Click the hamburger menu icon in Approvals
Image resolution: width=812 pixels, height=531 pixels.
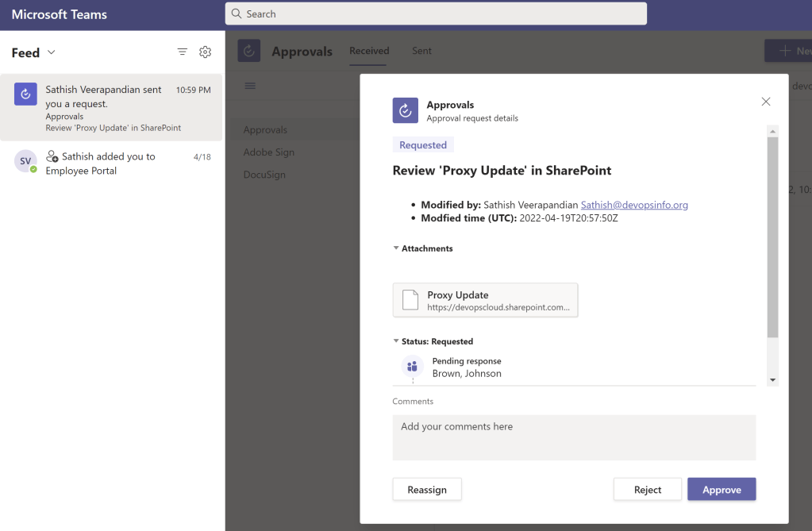click(250, 86)
